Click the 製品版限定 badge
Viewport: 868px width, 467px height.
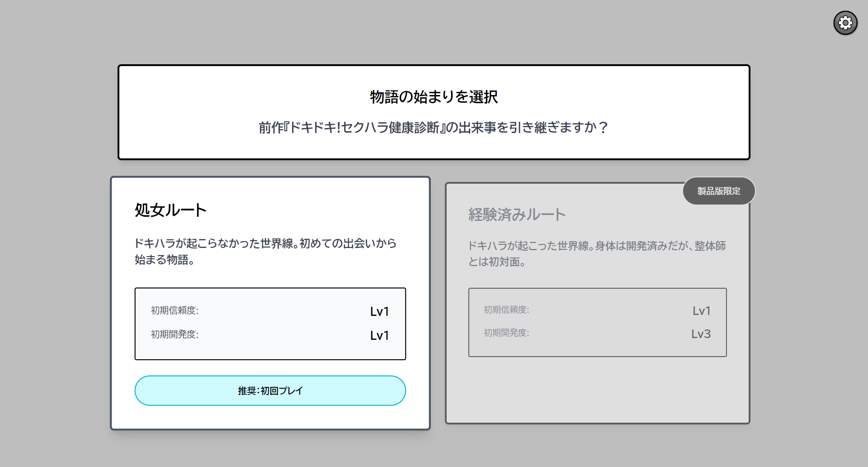pyautogui.click(x=718, y=191)
